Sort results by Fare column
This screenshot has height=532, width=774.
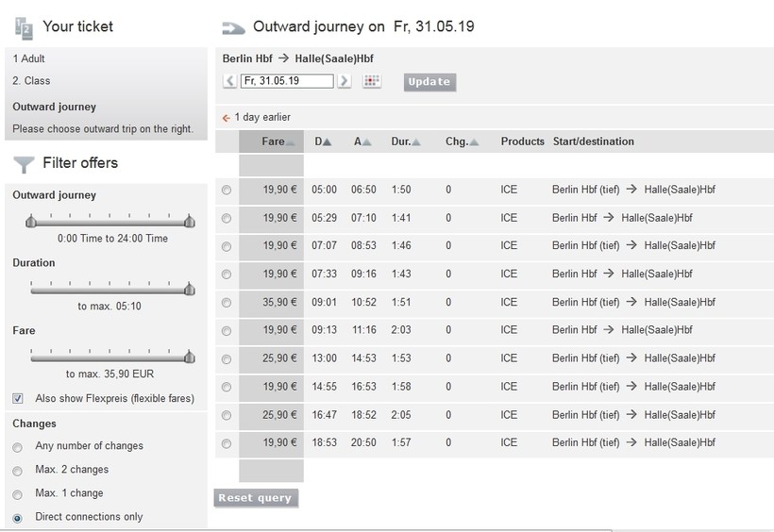click(x=278, y=141)
